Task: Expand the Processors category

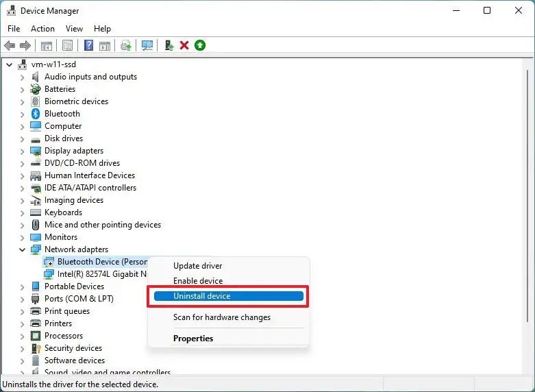Action: pyautogui.click(x=23, y=336)
